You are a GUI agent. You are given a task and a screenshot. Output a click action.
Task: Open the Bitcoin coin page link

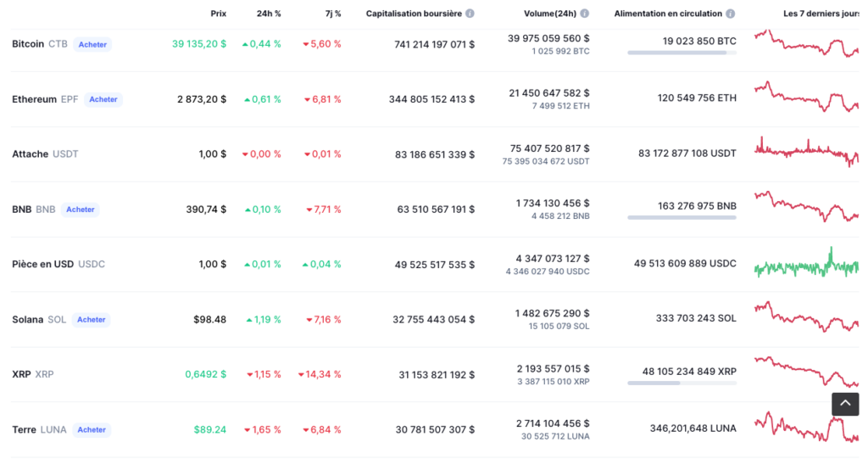click(x=28, y=44)
